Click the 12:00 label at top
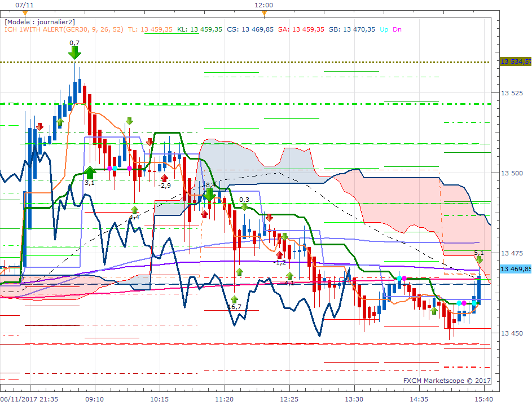Image resolution: width=532 pixels, height=406 pixels. pyautogui.click(x=263, y=5)
